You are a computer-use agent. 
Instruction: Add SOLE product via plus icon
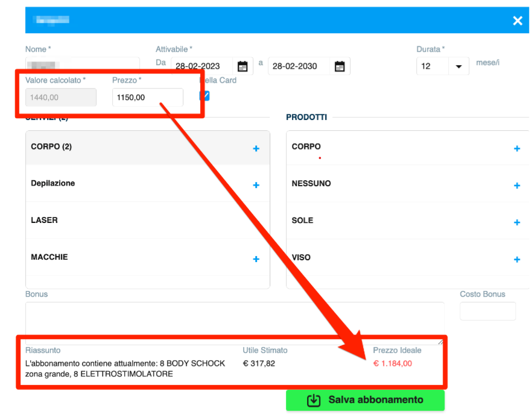[x=516, y=222]
